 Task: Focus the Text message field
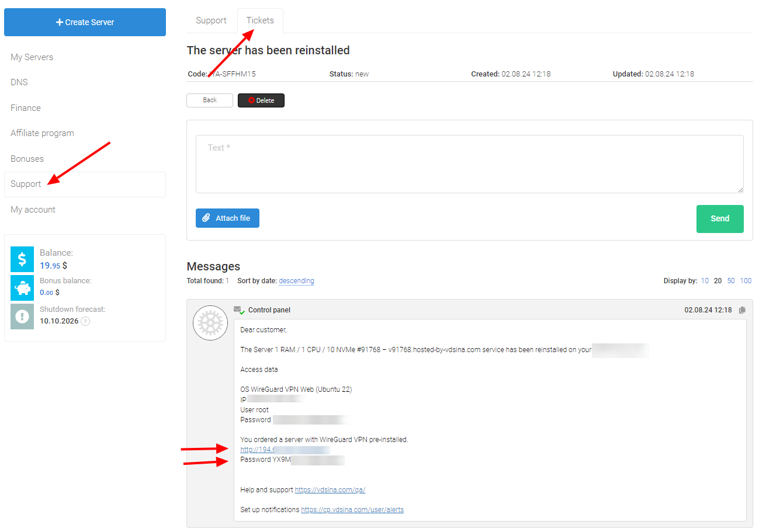click(x=469, y=164)
